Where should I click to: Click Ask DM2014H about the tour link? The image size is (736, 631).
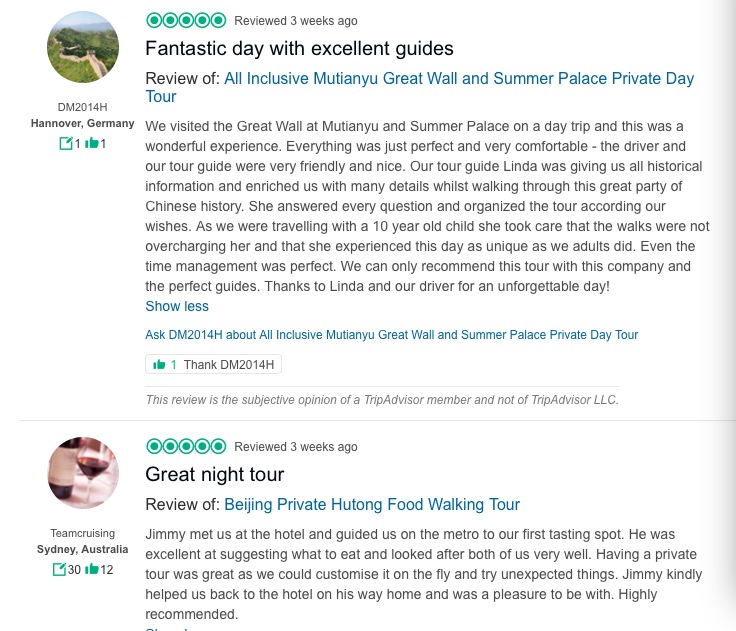(391, 335)
